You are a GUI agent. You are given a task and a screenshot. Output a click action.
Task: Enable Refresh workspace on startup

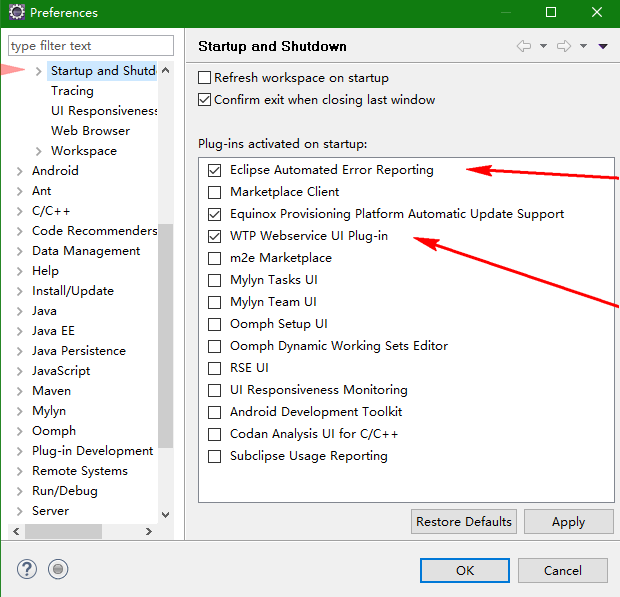pyautogui.click(x=204, y=77)
